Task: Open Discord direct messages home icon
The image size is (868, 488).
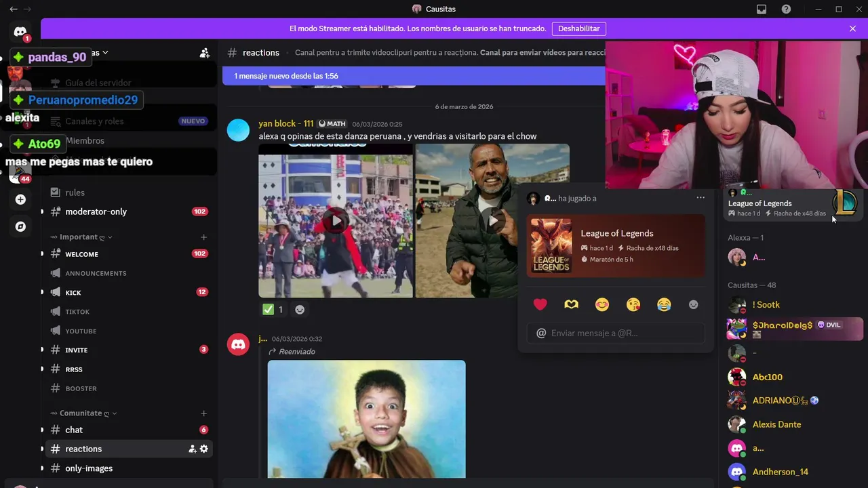Action: click(x=20, y=32)
